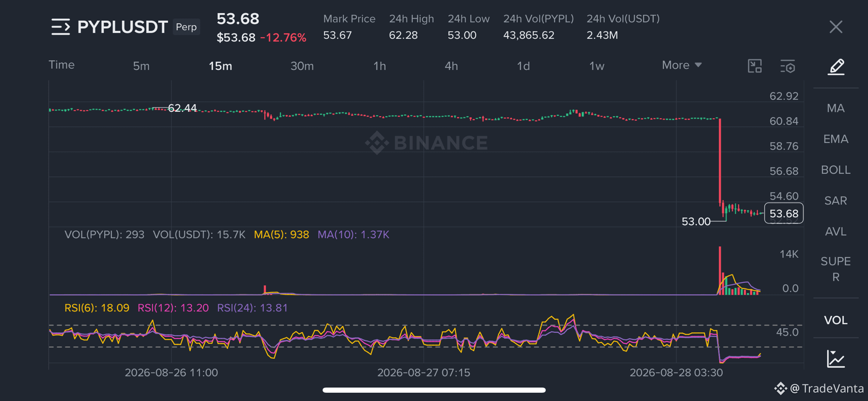Tap the VOL(PYPL): 293 label
The image size is (868, 401).
[x=105, y=235]
